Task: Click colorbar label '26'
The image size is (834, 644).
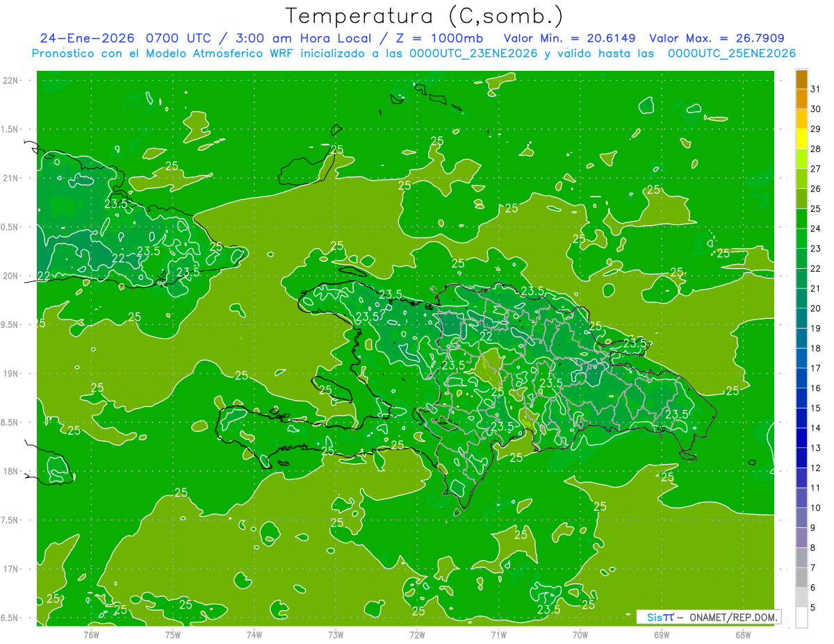Action: [815, 189]
